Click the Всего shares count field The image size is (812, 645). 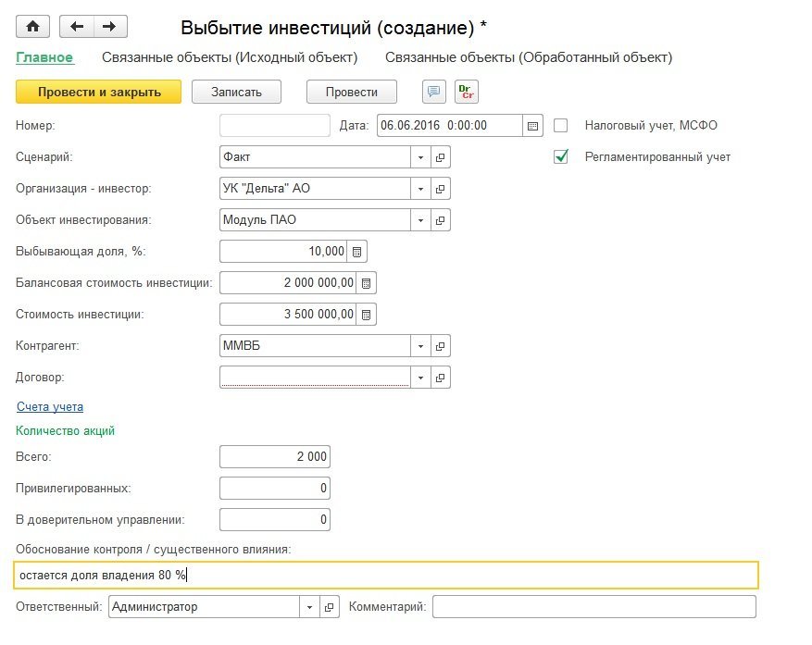[275, 456]
